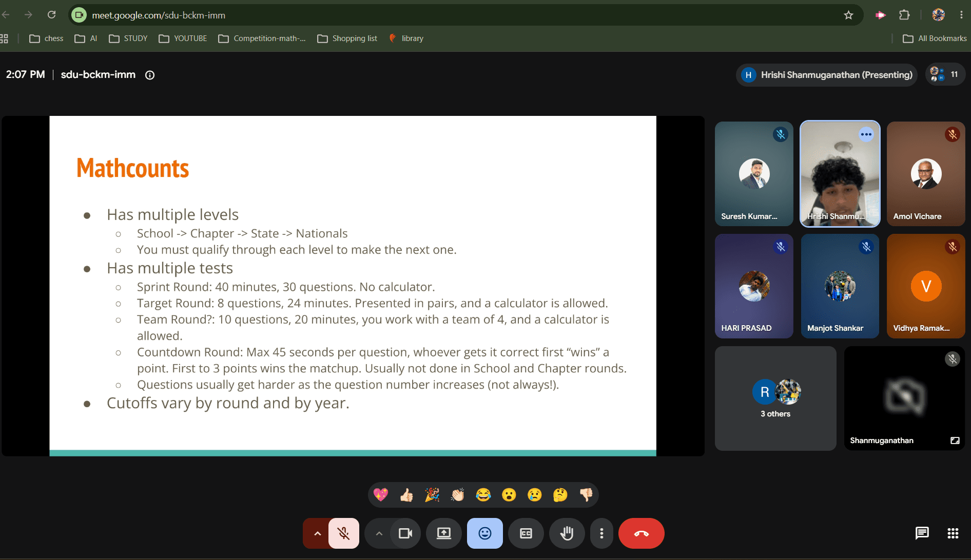Open the Competition-math bookmarks folder
Viewport: 971px width, 560px height.
click(x=262, y=38)
